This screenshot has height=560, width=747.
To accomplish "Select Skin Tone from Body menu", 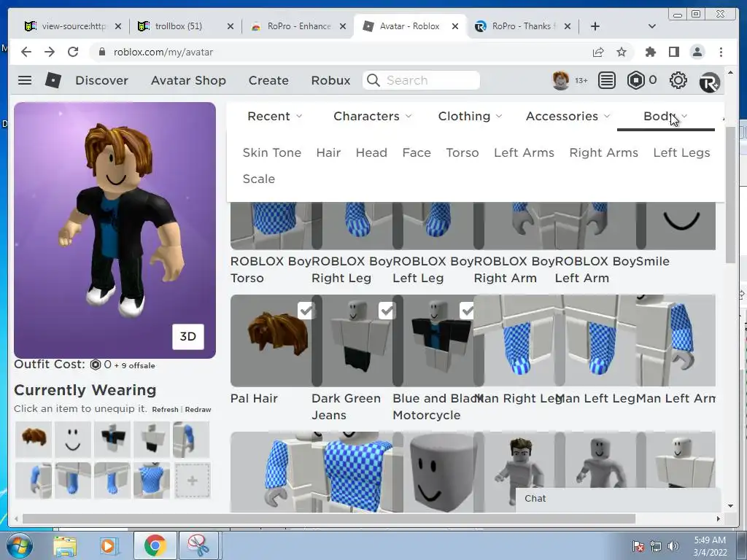I will [271, 153].
